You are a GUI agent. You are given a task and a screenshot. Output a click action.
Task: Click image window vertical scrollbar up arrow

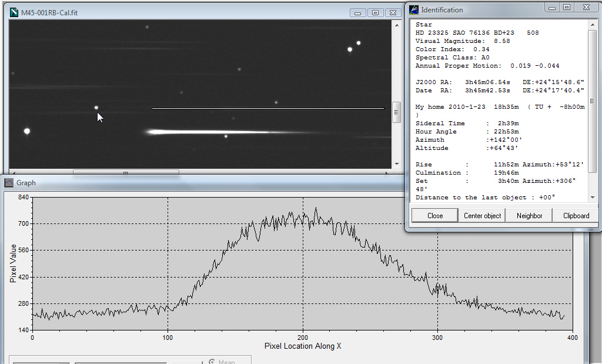(x=397, y=25)
